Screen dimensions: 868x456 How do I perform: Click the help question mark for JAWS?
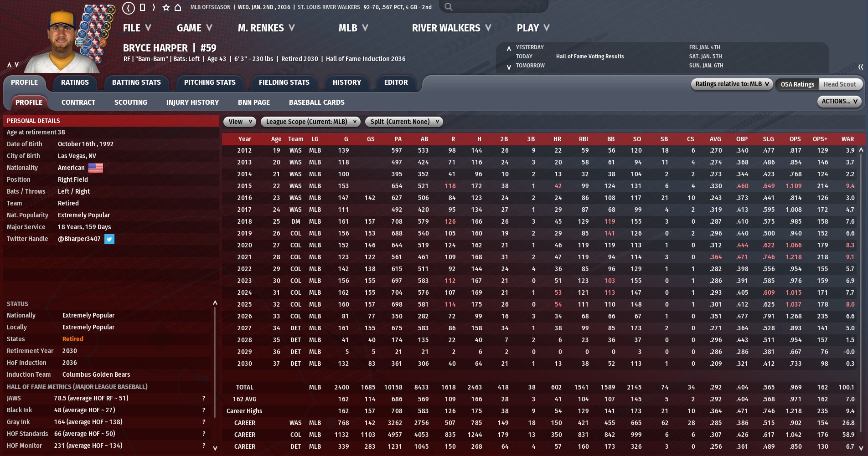point(204,399)
